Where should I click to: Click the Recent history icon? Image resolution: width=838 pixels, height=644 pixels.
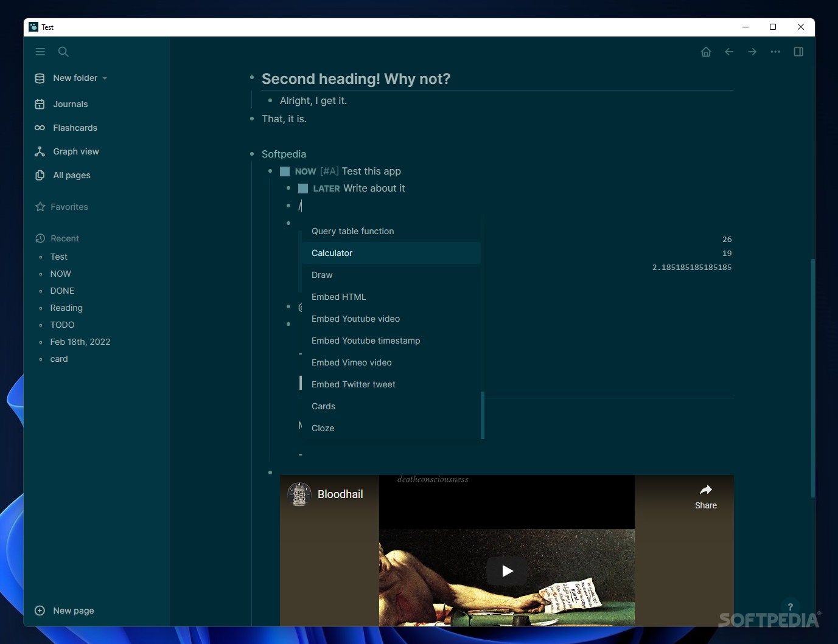point(40,238)
